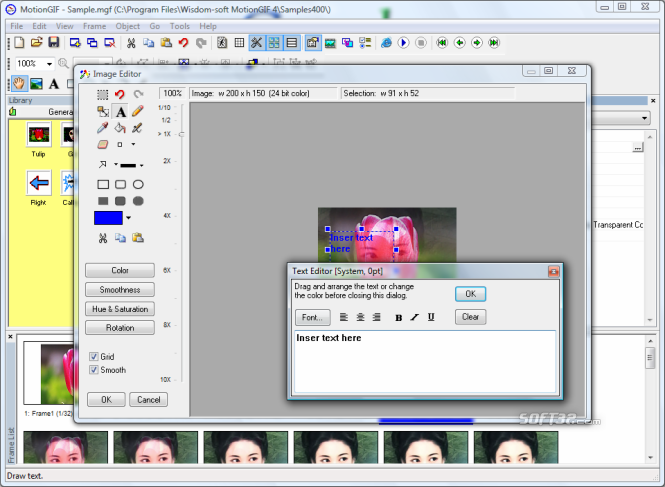The height and width of the screenshot is (487, 665).
Task: Click the Delete frame icon with red X
Action: tap(110, 42)
